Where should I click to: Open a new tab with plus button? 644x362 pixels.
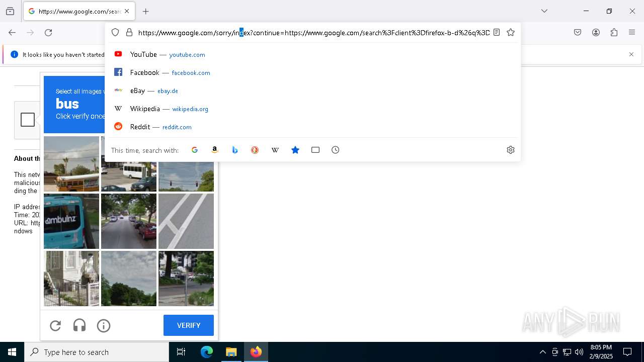point(146,11)
